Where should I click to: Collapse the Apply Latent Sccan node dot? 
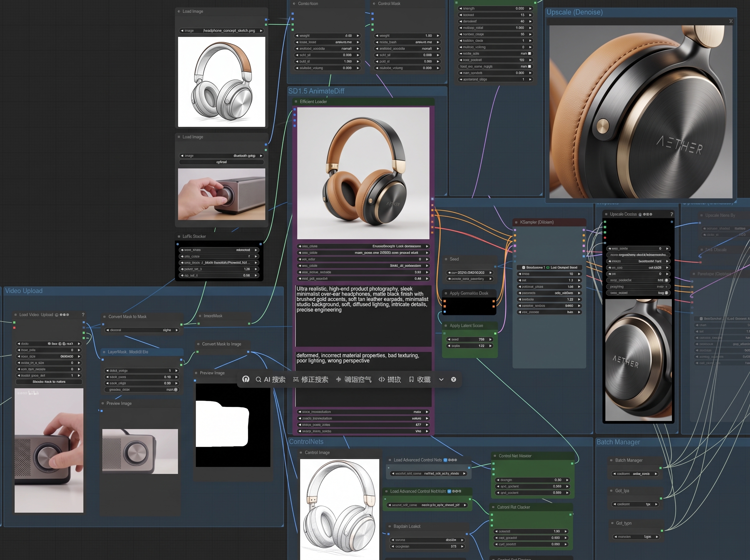[x=446, y=325]
